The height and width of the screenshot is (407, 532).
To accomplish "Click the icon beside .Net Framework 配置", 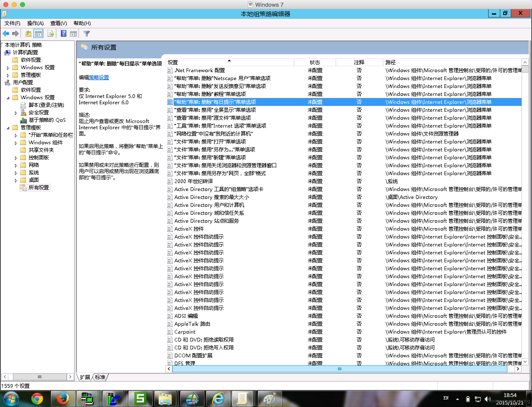I will [x=170, y=70].
